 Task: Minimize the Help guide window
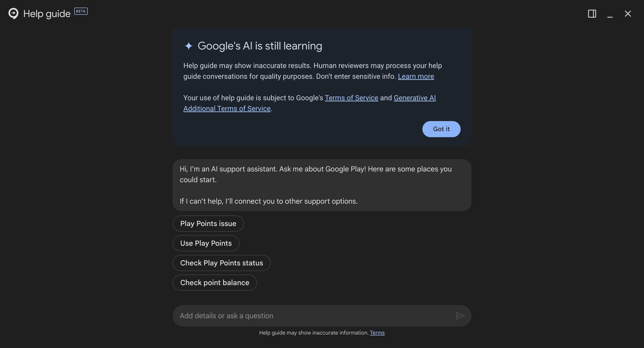point(610,14)
